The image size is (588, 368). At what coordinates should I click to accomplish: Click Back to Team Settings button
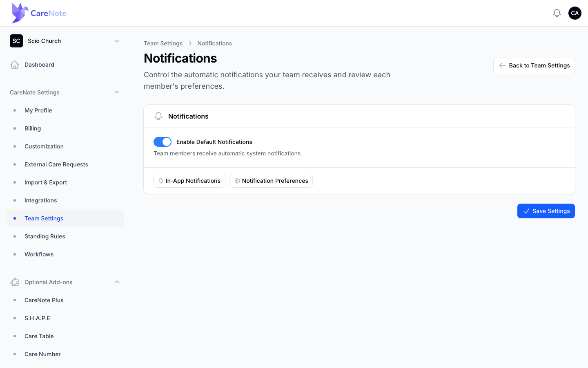534,65
